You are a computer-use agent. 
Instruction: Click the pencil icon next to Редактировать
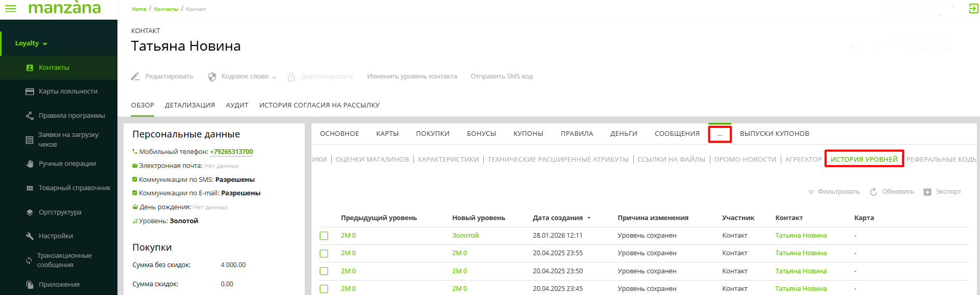tap(136, 76)
